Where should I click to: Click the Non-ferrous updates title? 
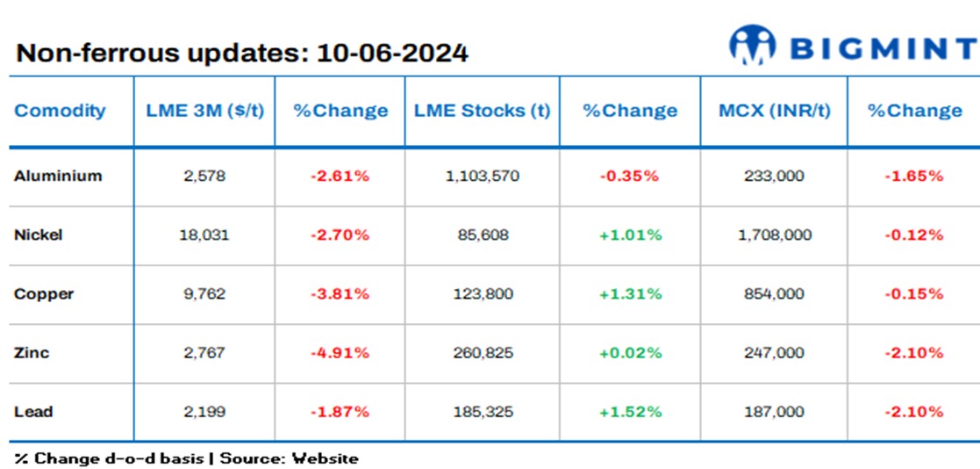[x=242, y=53]
